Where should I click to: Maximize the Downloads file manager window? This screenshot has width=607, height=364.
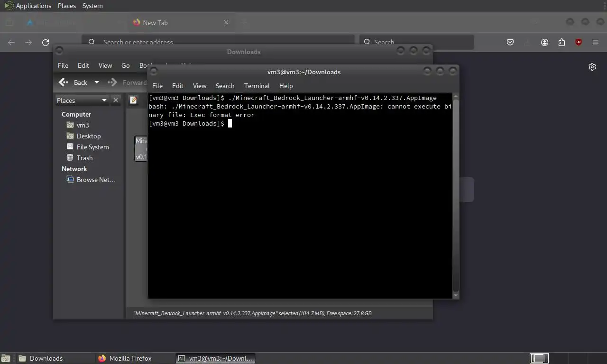[x=414, y=50]
